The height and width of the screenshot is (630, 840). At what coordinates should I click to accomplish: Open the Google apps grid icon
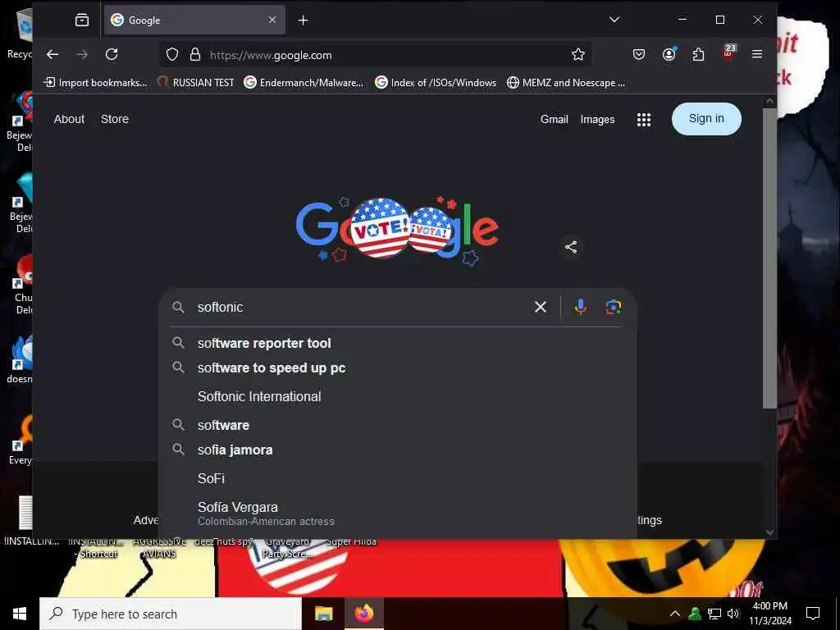[x=644, y=120]
